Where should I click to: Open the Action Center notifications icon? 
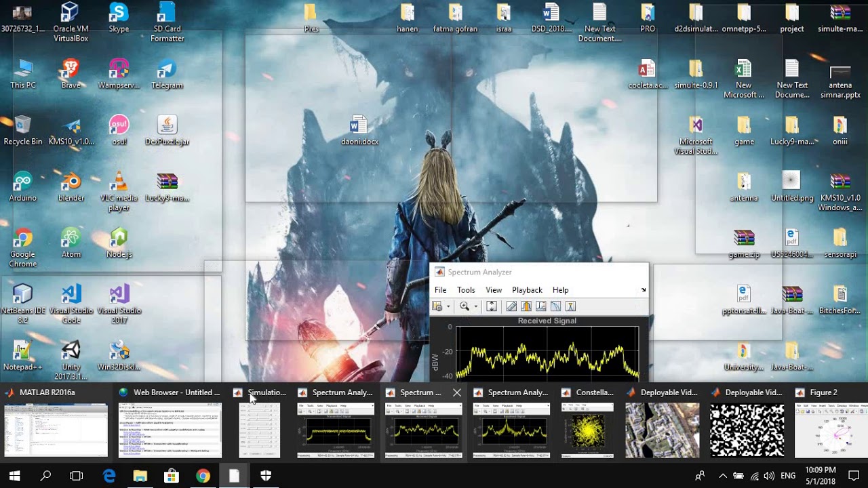click(x=854, y=476)
